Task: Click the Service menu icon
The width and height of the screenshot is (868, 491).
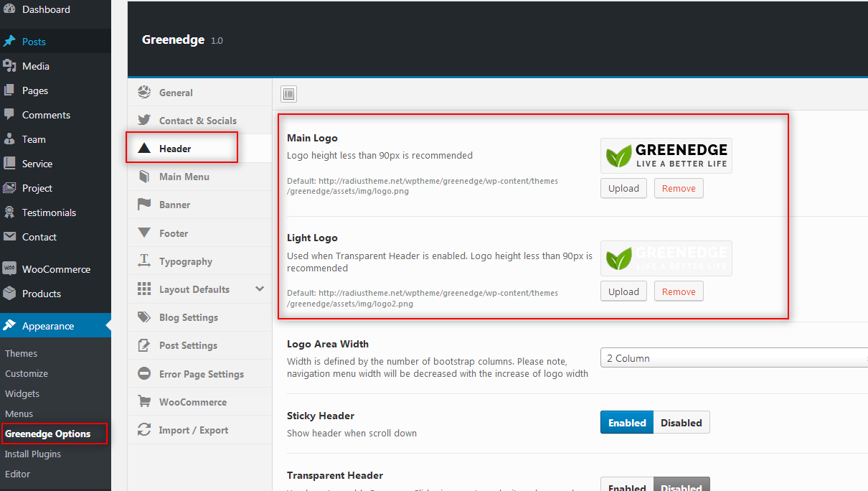Action: click(x=9, y=164)
